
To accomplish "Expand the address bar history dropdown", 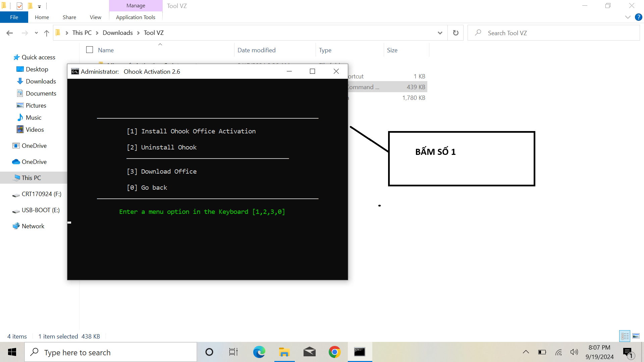I will point(440,33).
